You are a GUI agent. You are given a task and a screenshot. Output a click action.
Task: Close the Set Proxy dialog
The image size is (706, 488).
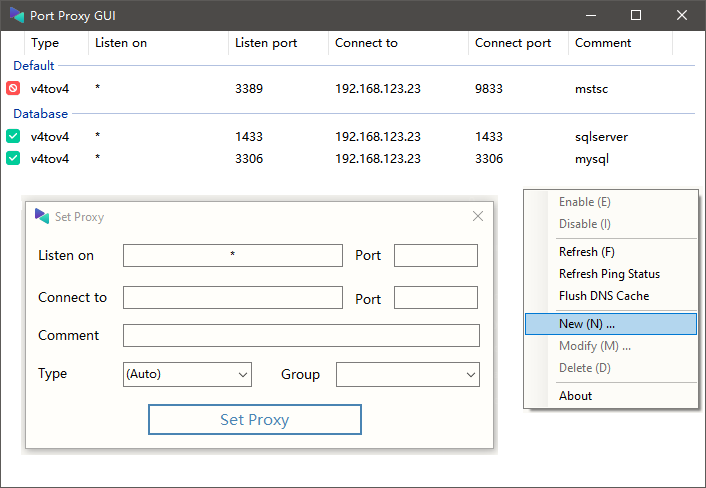(x=478, y=217)
